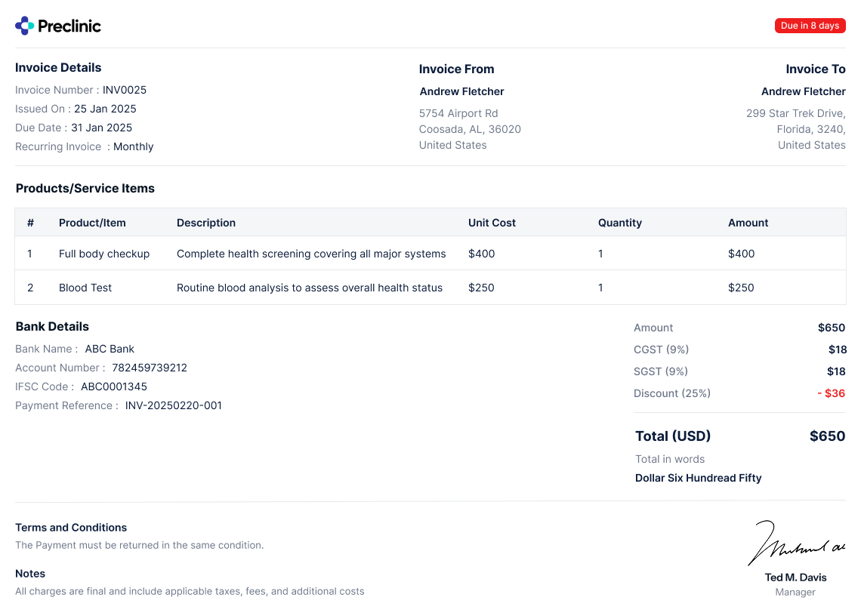861x616 pixels.
Task: Click account number 782459739212
Action: tap(150, 368)
